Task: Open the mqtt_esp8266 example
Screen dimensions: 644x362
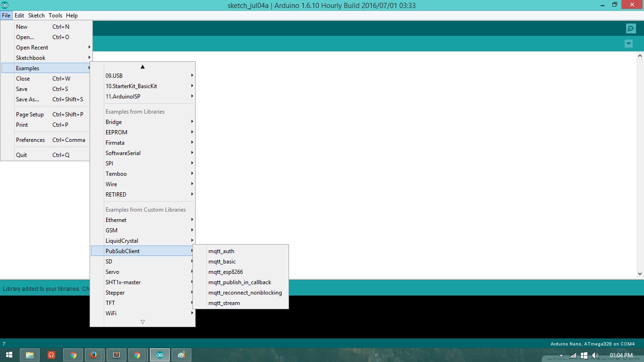Action: point(241,272)
